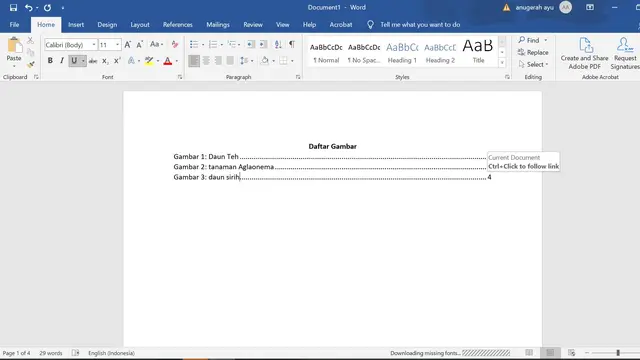The width and height of the screenshot is (640, 360).
Task: Decrease the paragraph indent
Action: [251, 44]
